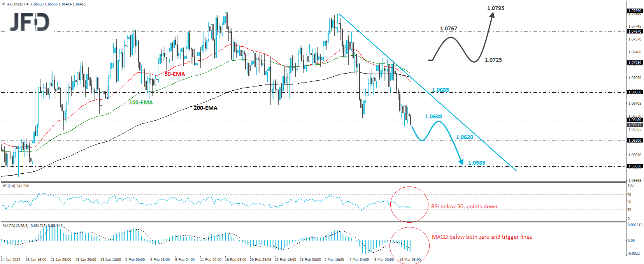
Task: Click the 1.07950 price tag on axis
Action: point(635,11)
